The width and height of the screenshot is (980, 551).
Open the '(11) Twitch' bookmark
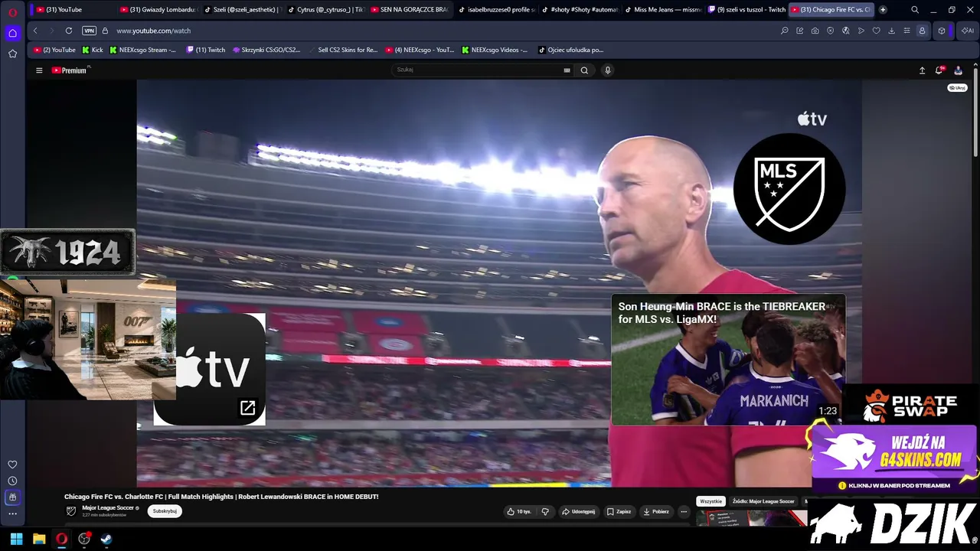pos(205,50)
